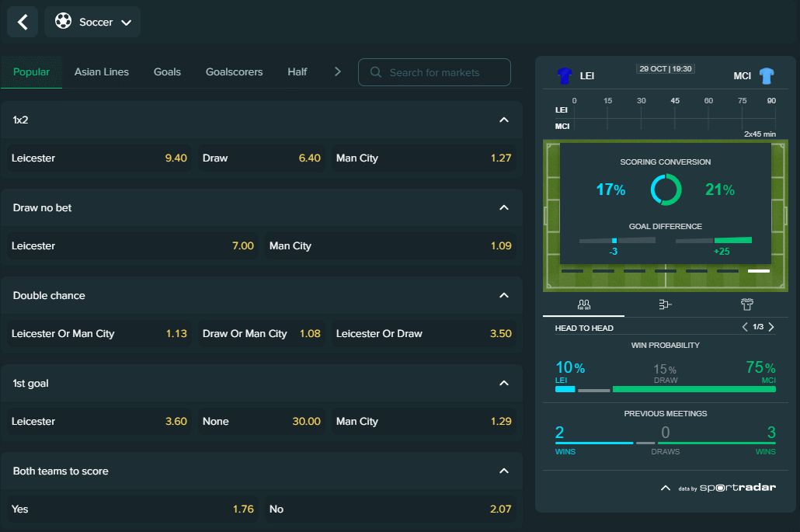The width and height of the screenshot is (800, 532).
Task: Click the soccer ball icon
Action: pyautogui.click(x=63, y=21)
